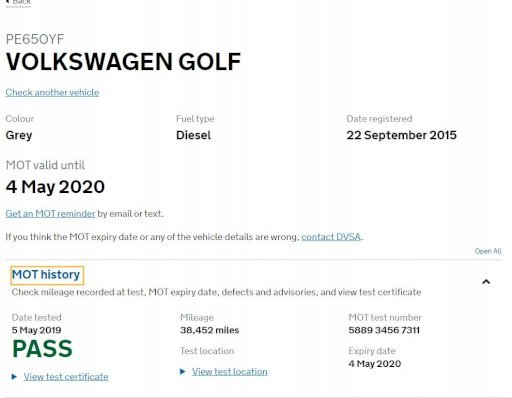
Task: Click the Grey colour value
Action: pyautogui.click(x=19, y=135)
